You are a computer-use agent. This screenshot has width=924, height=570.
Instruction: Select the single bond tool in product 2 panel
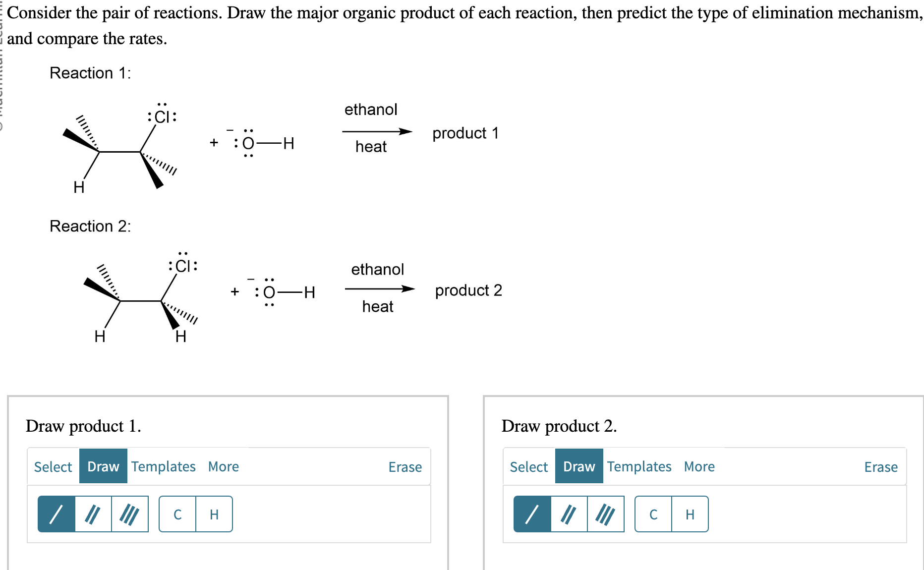(532, 514)
